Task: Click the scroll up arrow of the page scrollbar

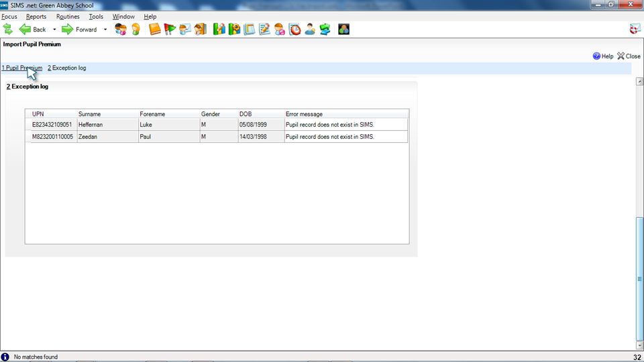Action: [x=639, y=81]
